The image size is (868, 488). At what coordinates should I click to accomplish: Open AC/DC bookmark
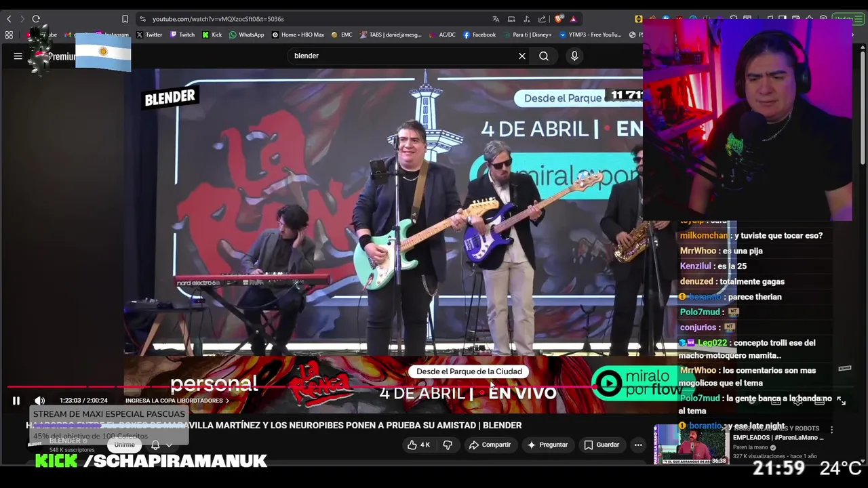pyautogui.click(x=442, y=35)
